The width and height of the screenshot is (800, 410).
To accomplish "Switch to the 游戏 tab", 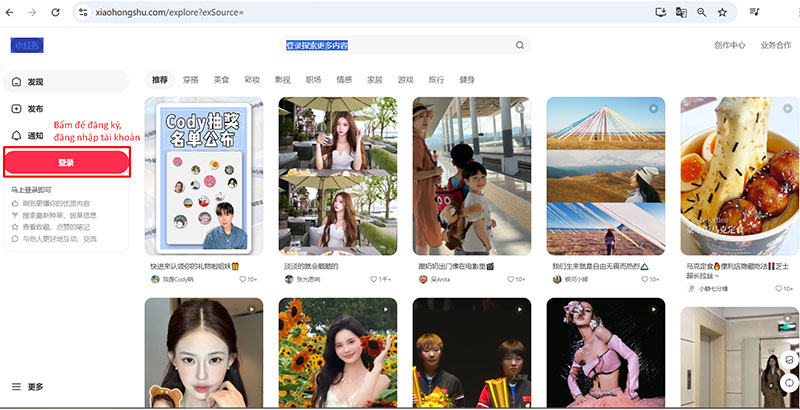I will pyautogui.click(x=406, y=80).
